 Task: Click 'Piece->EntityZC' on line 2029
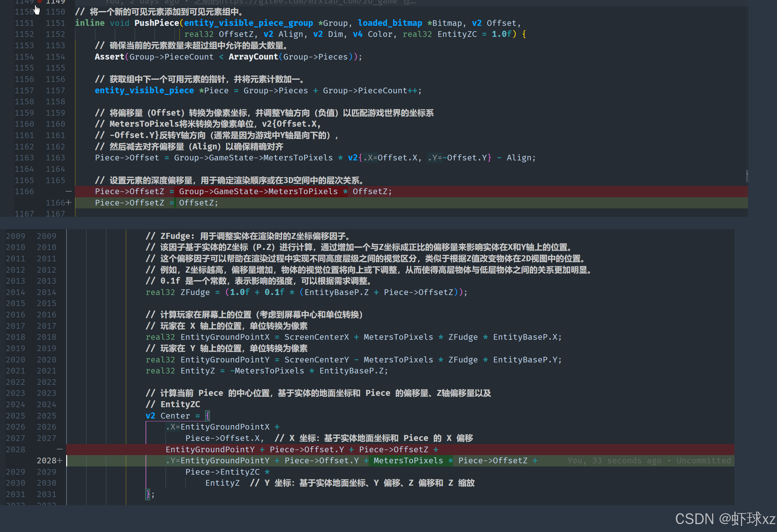click(x=222, y=472)
